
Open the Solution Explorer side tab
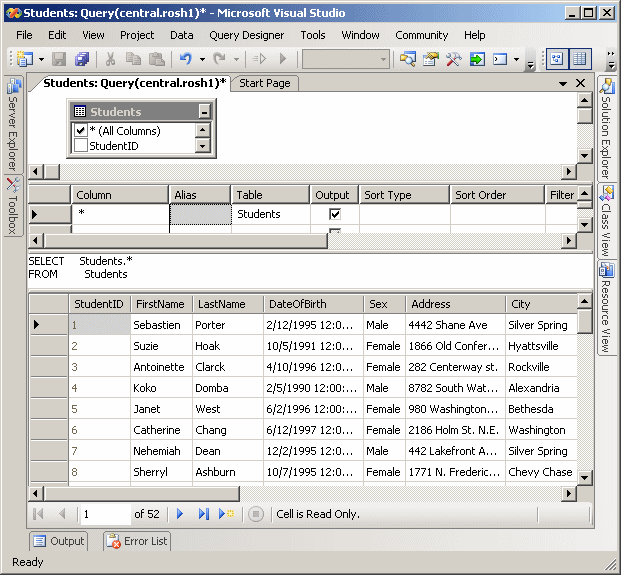click(606, 129)
